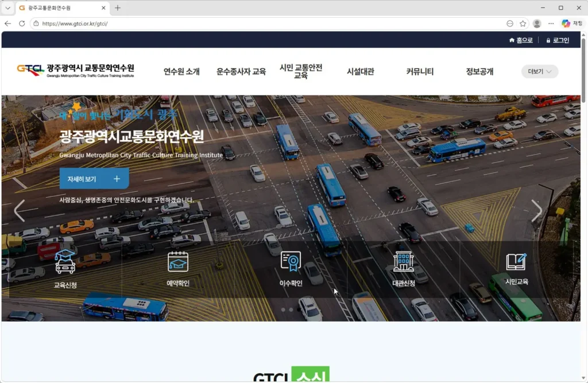
Task: Close the 광주교통문화연수원 browser tab
Action: [104, 8]
